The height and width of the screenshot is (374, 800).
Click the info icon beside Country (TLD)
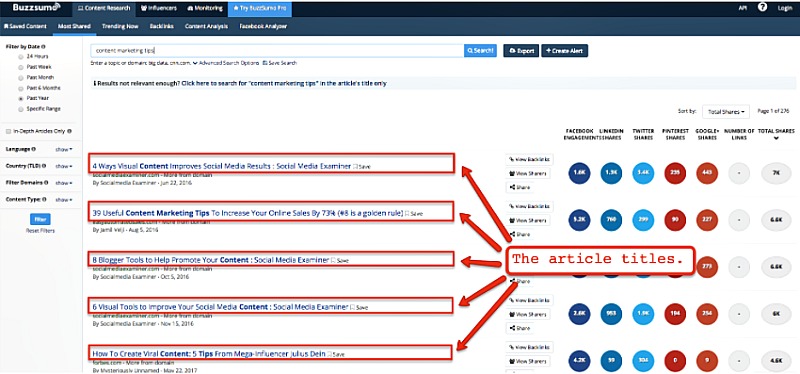(45, 166)
